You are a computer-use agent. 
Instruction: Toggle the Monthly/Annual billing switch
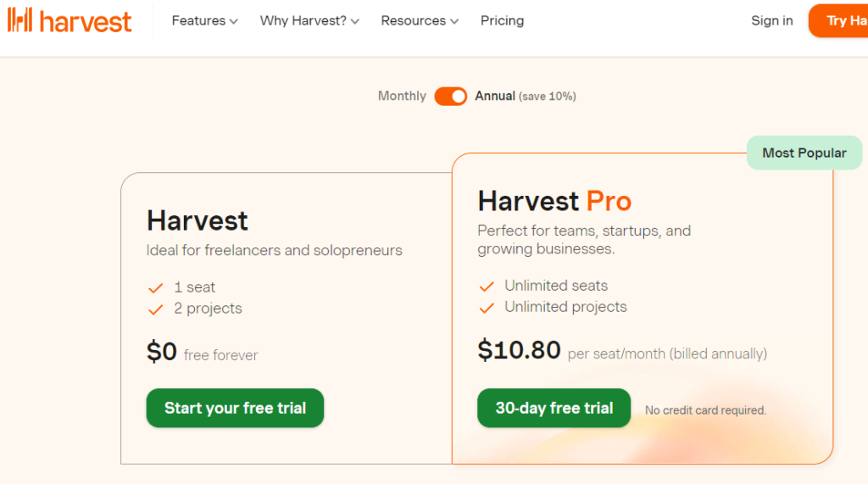click(450, 97)
